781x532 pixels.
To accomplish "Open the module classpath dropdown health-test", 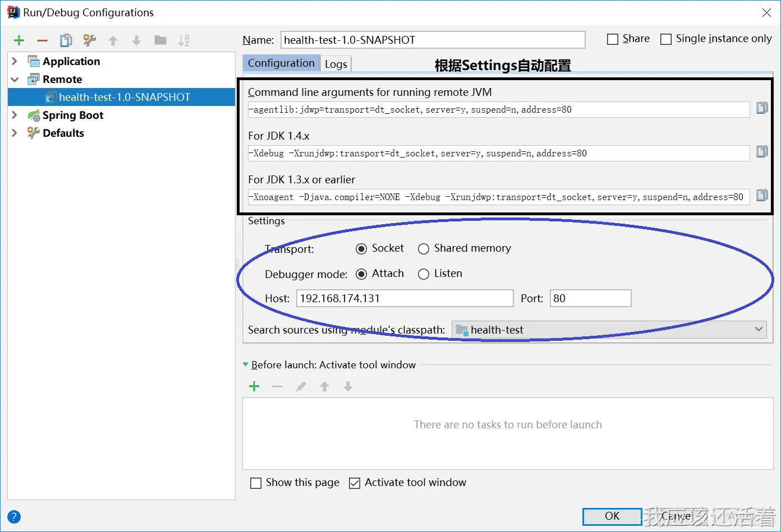I will 609,330.
